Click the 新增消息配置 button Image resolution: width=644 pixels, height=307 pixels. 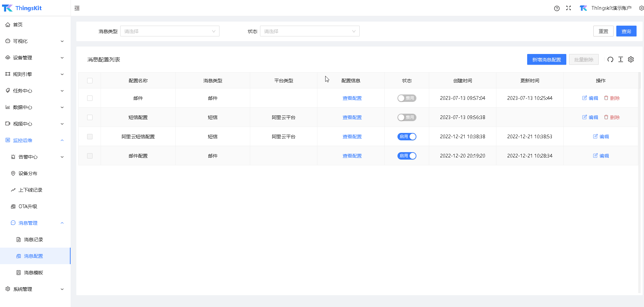pyautogui.click(x=546, y=59)
